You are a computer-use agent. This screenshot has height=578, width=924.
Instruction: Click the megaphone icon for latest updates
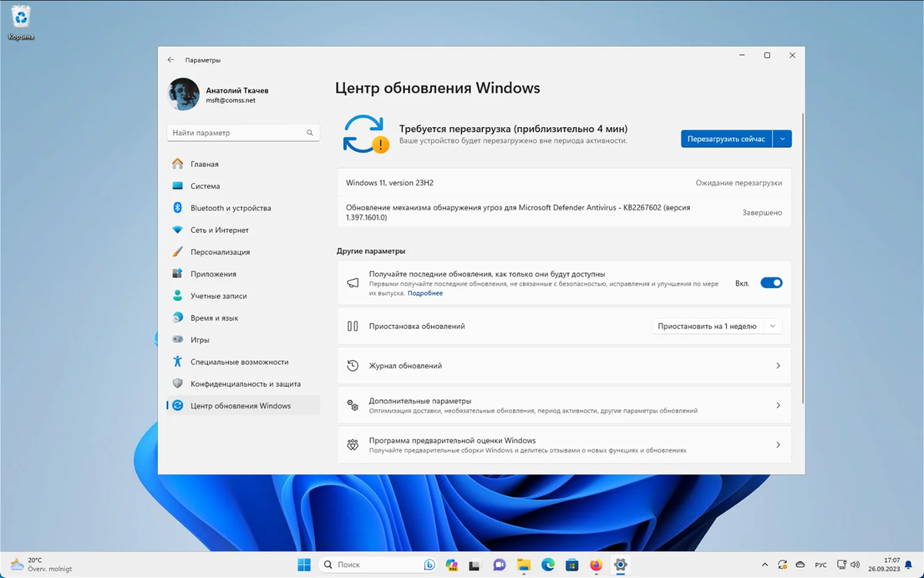[x=353, y=283]
